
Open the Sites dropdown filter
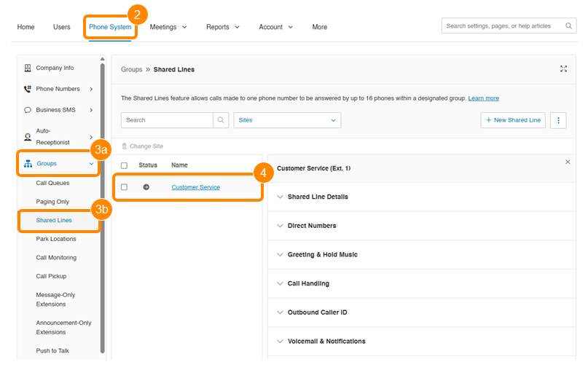[287, 120]
